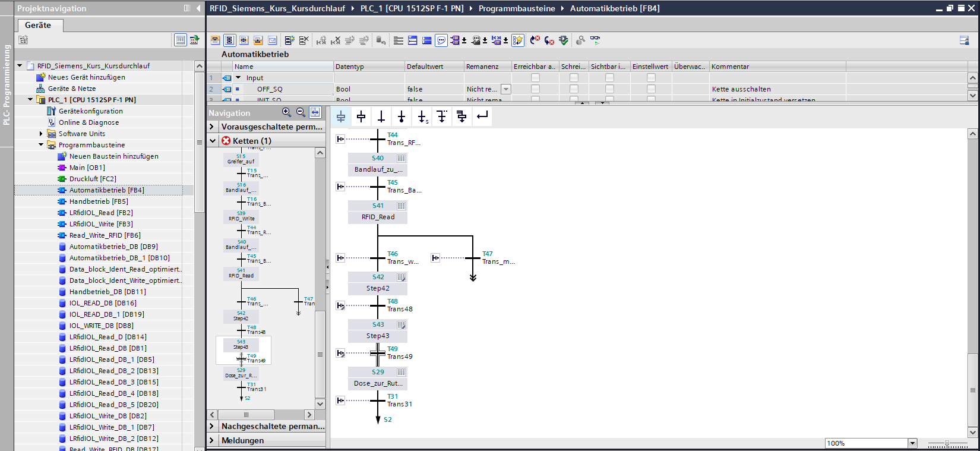Open action table icon of step S41

(401, 206)
